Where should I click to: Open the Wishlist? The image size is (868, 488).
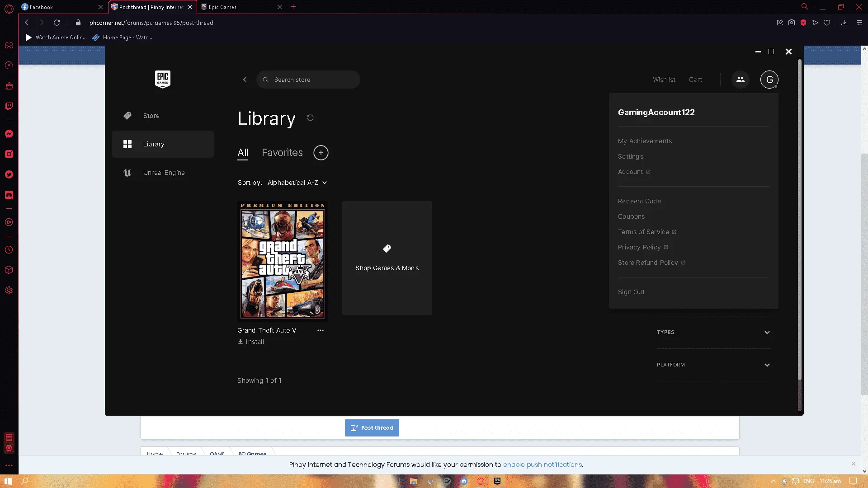click(x=664, y=80)
